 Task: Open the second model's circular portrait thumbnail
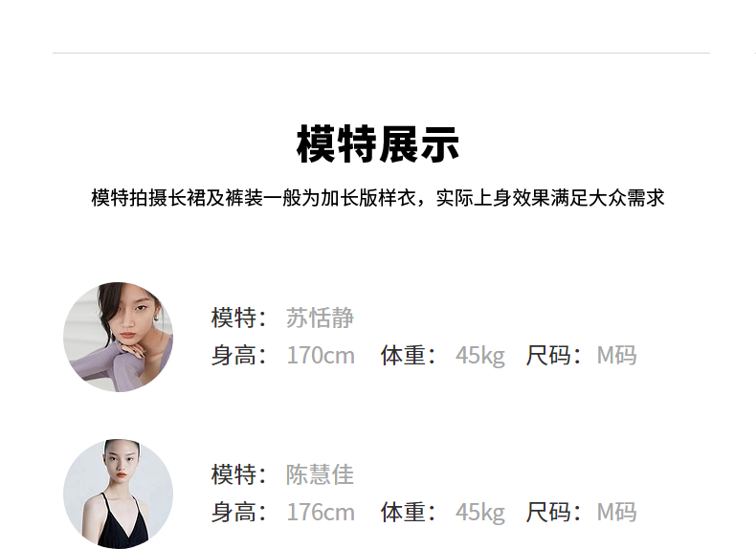click(118, 494)
